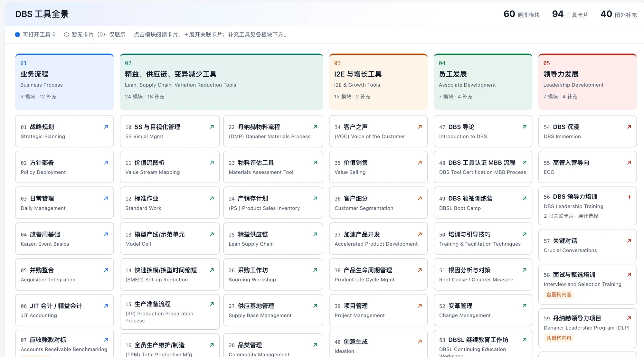
Task: Open the 丹纳赫领导力项目 DLP card
Action: (588, 328)
